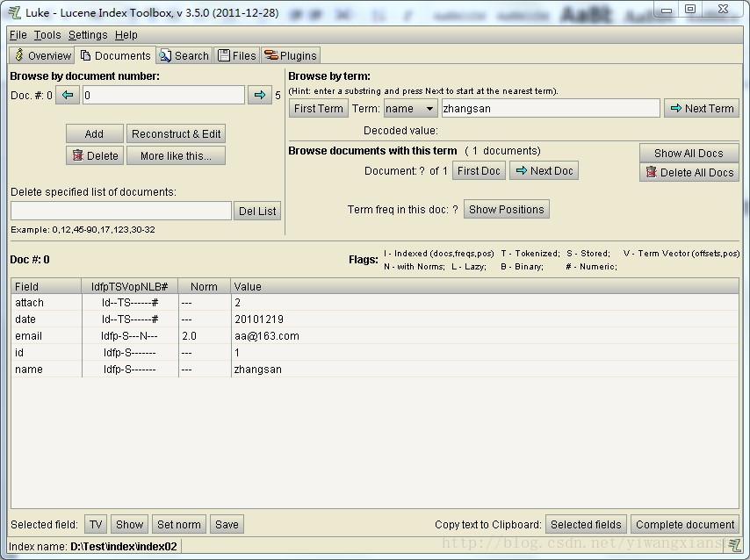Click the Set norm button
This screenshot has width=750, height=560.
[179, 525]
